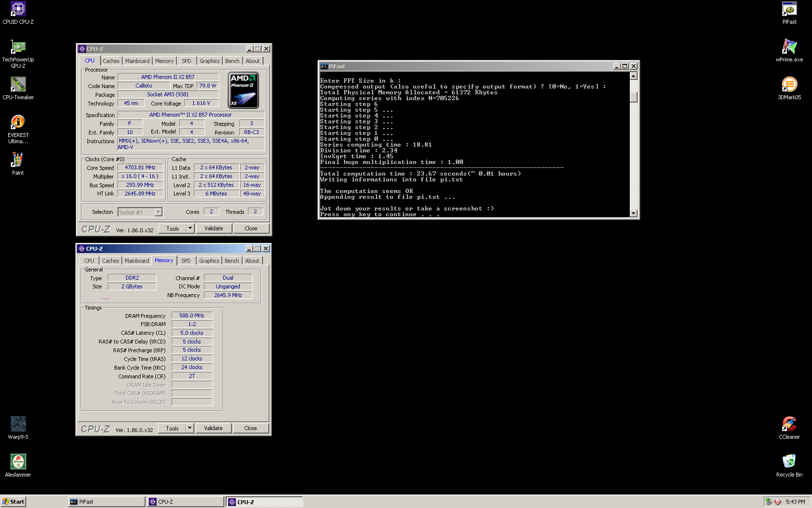Open Graphics tab in lower CPU-Z window

tap(209, 261)
